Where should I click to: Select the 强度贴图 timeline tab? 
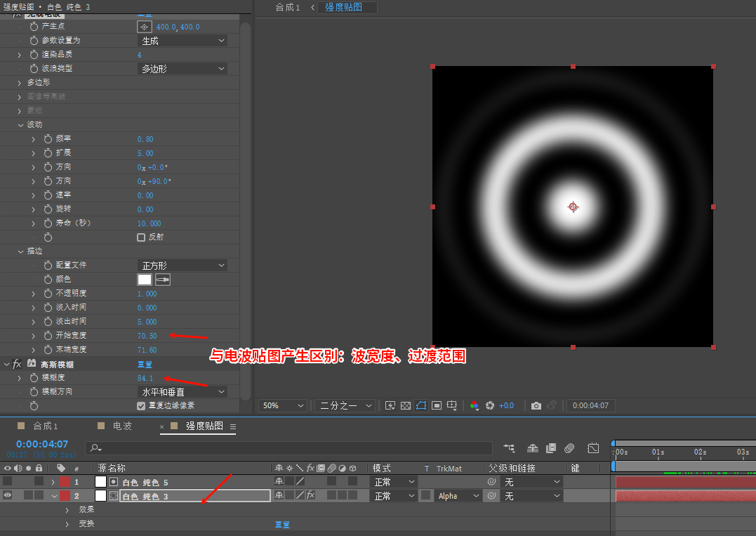pyautogui.click(x=204, y=426)
